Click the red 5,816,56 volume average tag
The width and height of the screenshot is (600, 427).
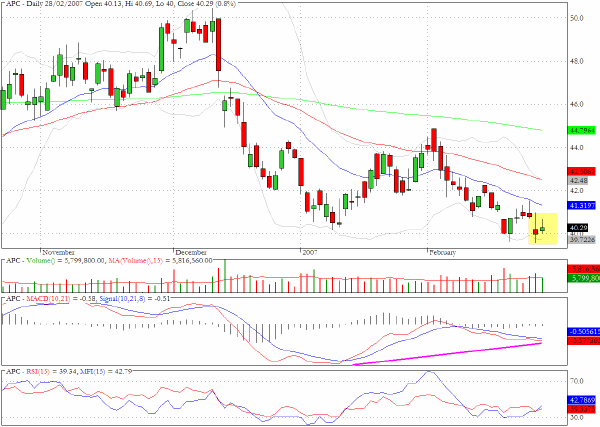pyautogui.click(x=584, y=269)
